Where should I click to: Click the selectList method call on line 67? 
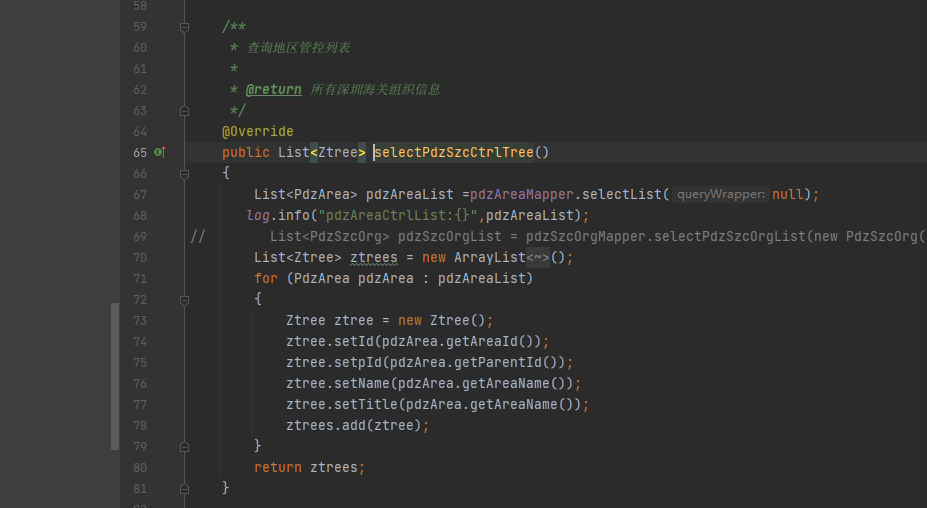[x=622, y=195]
